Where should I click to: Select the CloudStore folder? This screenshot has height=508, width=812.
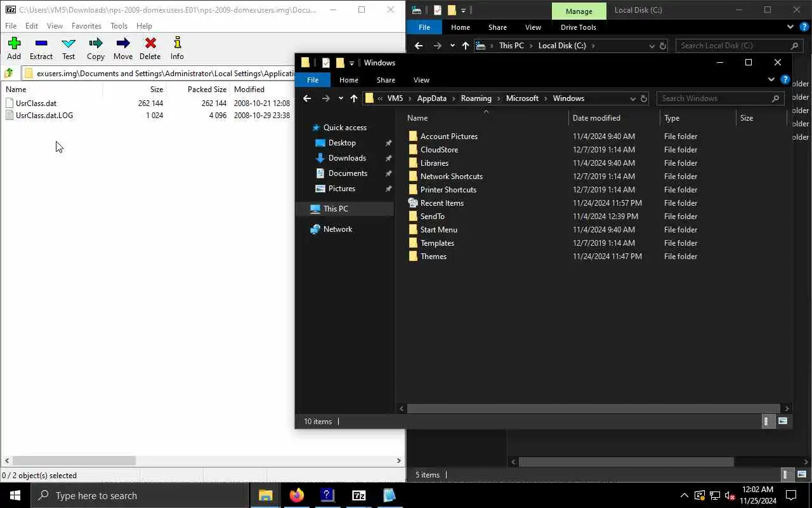(439, 150)
